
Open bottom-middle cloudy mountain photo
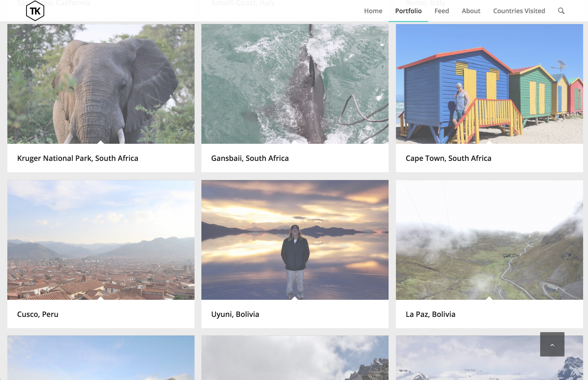coord(295,358)
